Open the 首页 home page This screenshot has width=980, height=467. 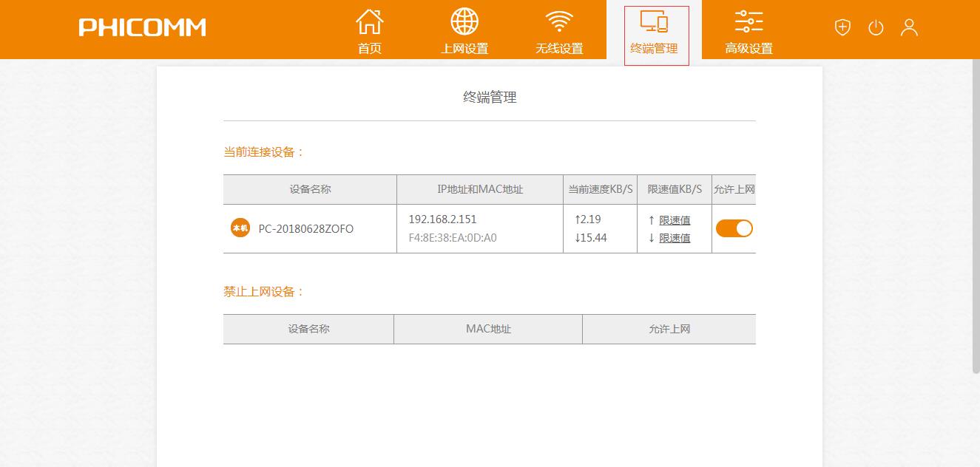click(x=369, y=30)
